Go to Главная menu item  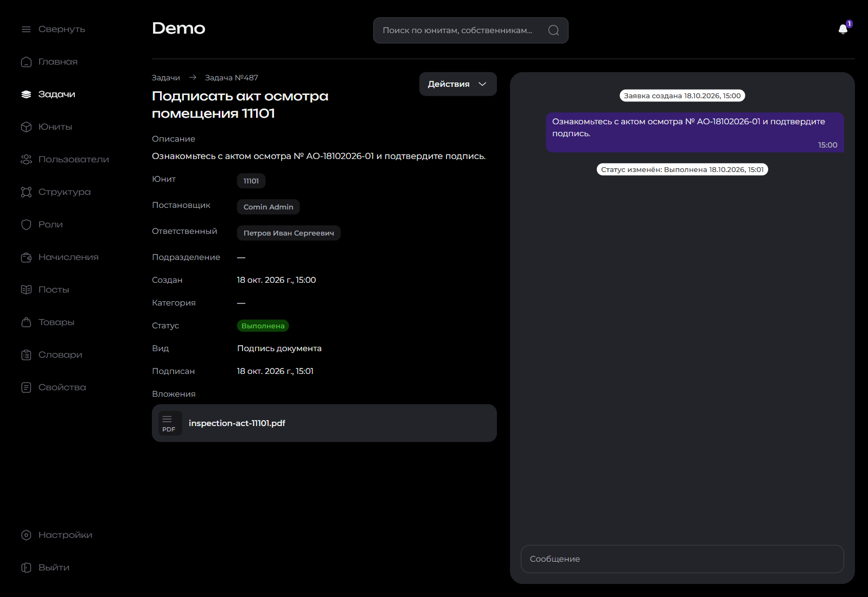[x=58, y=62]
